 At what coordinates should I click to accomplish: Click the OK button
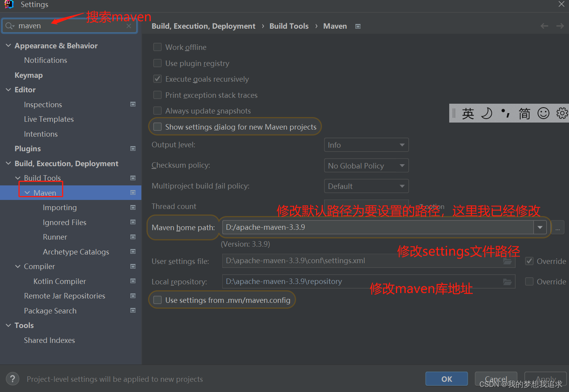[x=446, y=379]
